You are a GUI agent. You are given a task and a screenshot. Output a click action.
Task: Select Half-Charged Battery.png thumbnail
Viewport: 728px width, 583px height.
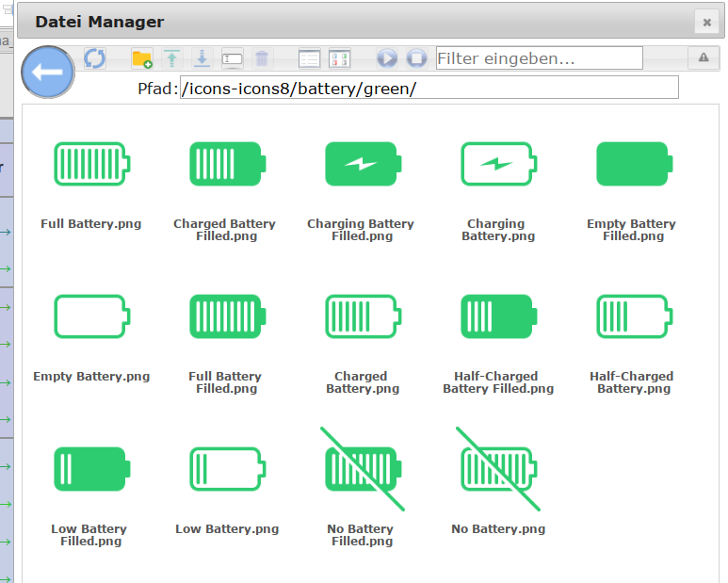point(634,316)
